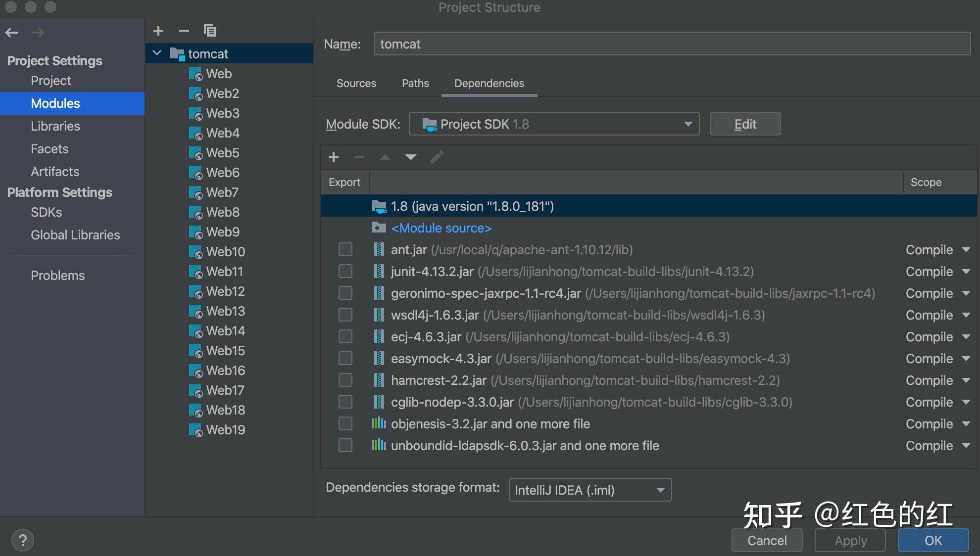Open scope dropdown for cglib-nodep-3.3.0.jar
This screenshot has width=980, height=556.
(x=966, y=402)
